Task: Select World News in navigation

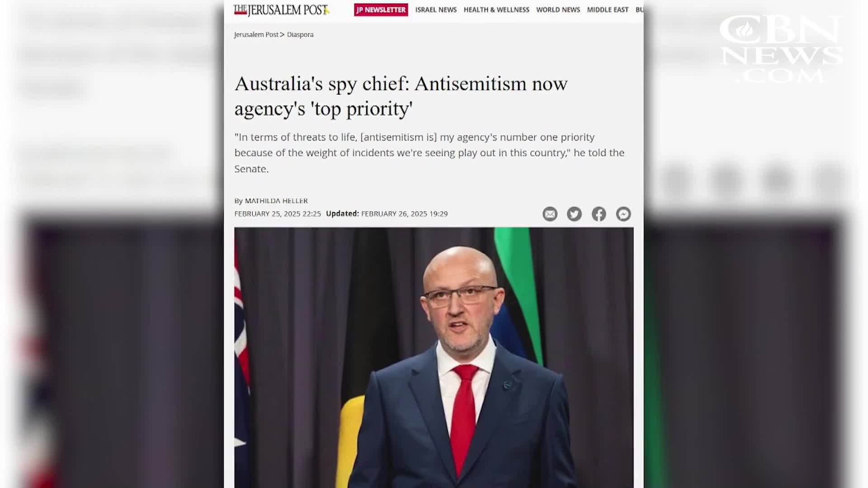Action: (x=558, y=9)
